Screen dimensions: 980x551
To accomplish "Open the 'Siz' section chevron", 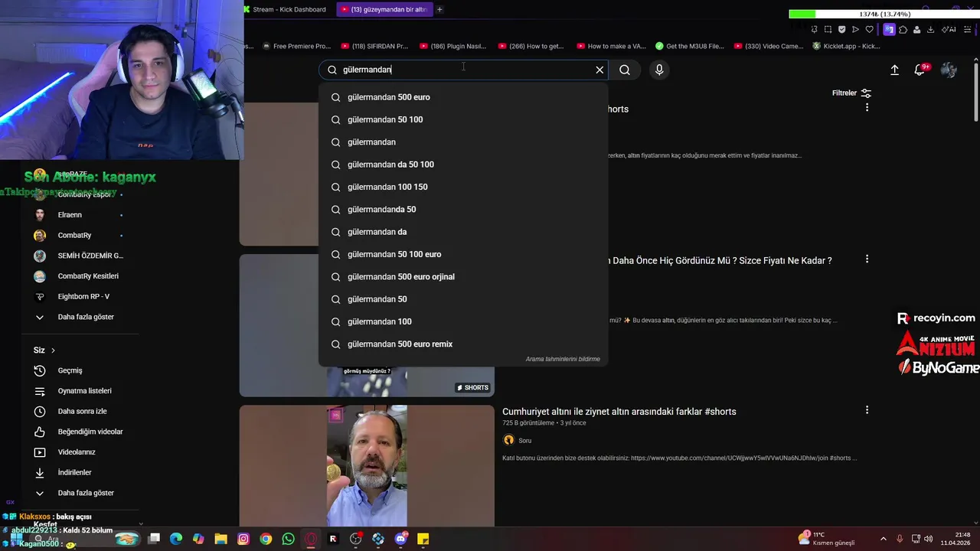I will (53, 350).
